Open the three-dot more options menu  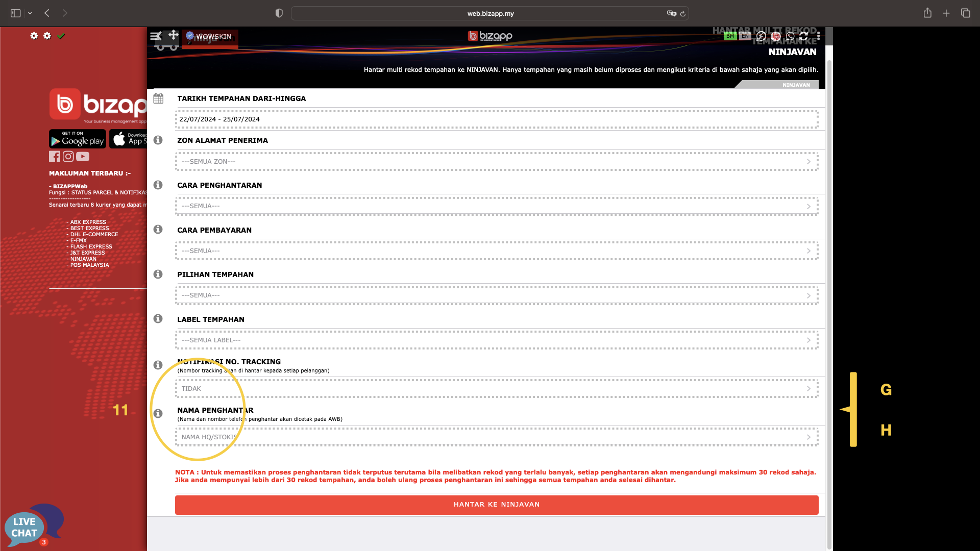pos(818,36)
